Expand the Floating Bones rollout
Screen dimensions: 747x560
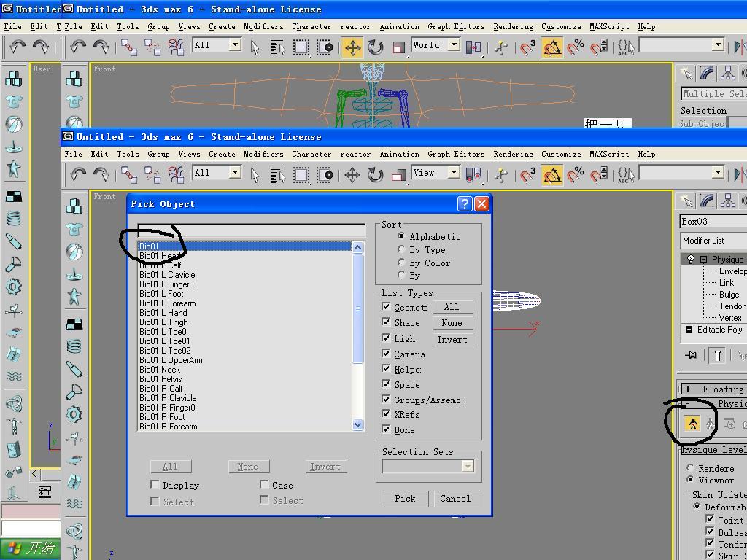point(713,389)
